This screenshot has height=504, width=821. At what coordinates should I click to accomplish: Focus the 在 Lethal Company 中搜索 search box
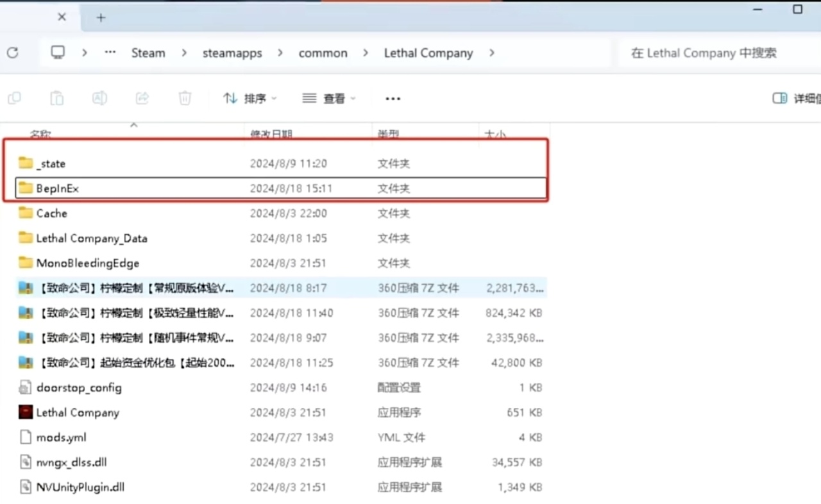pos(720,53)
